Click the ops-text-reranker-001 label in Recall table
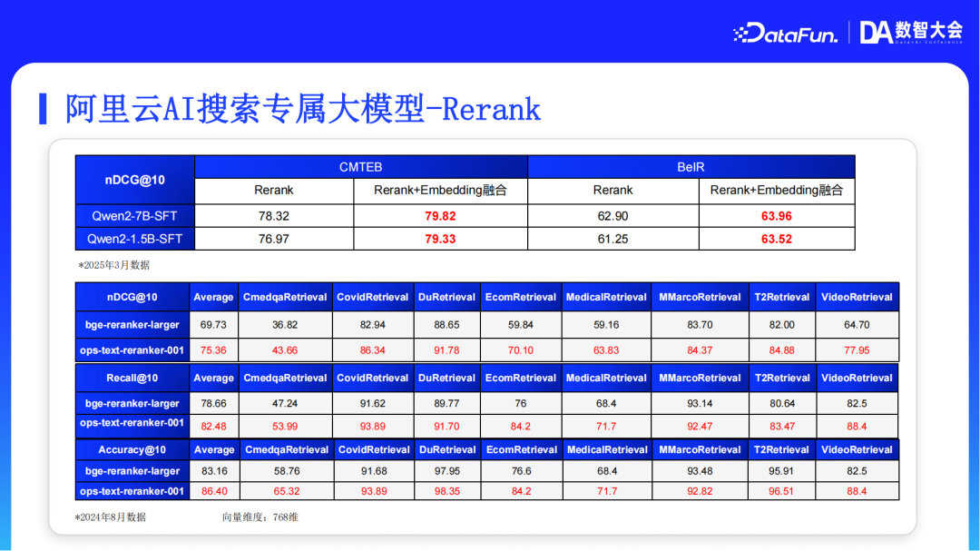 (132, 425)
